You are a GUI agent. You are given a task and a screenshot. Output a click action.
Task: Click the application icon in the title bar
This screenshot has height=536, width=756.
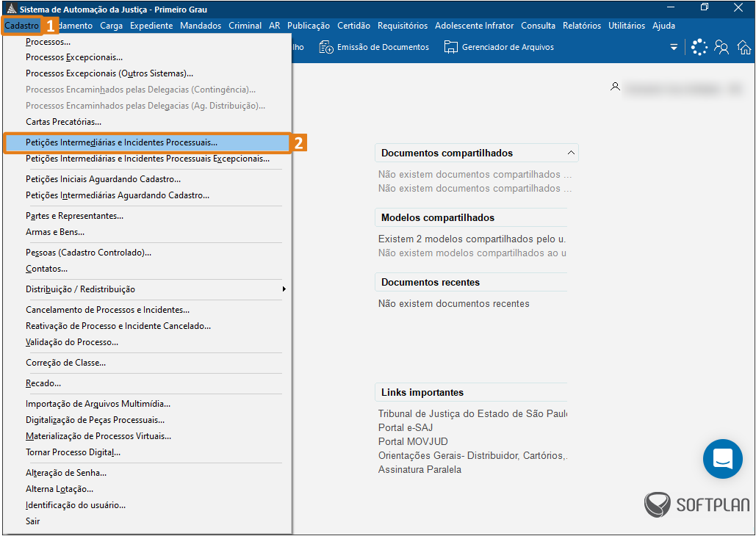[x=10, y=9]
